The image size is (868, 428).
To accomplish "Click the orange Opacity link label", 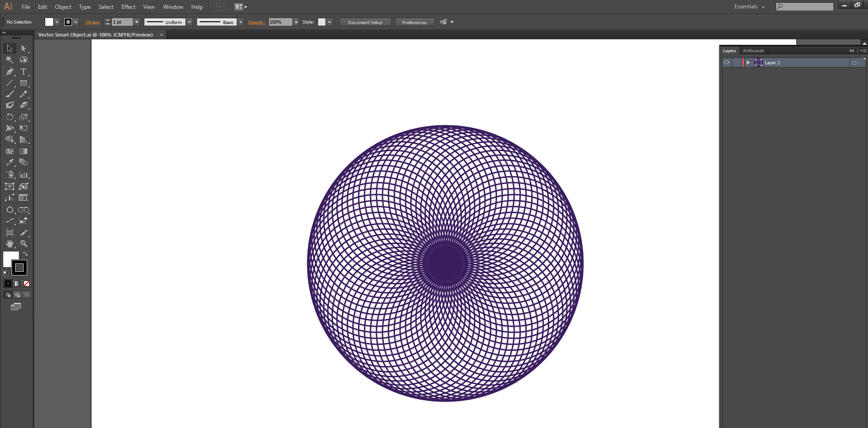I will 256,22.
